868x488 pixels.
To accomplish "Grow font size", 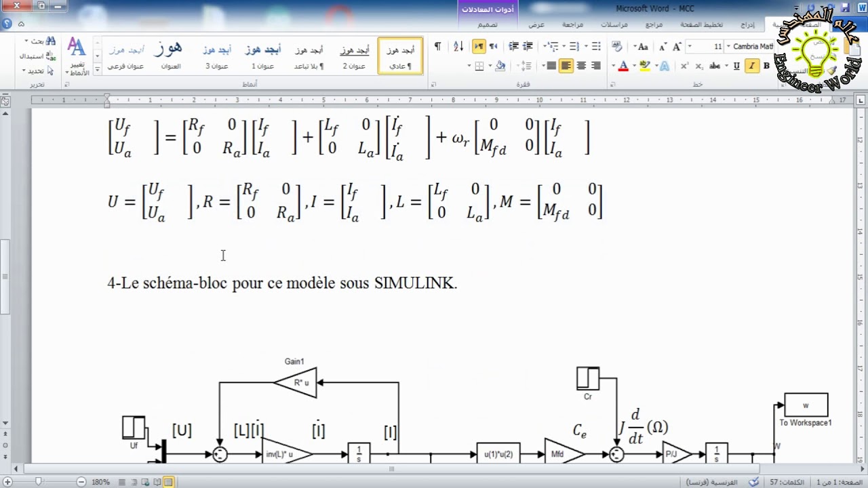I will point(677,47).
